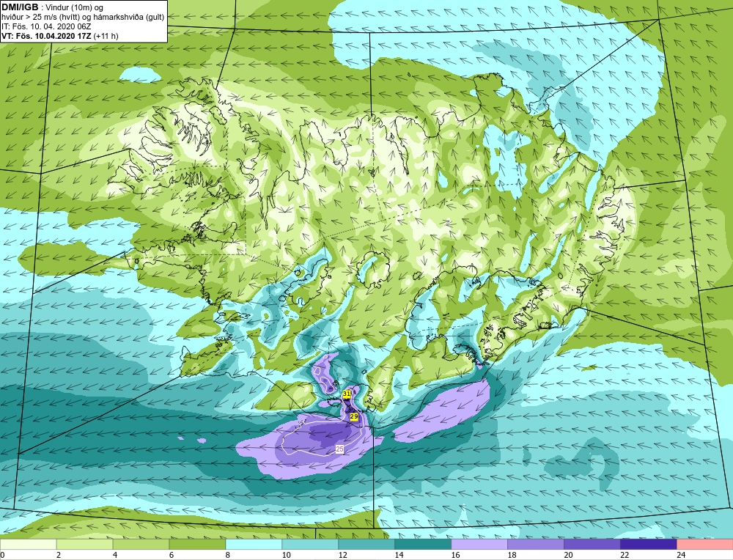The image size is (733, 560).
Task: Click the legend scale number 16
Action: [455, 555]
